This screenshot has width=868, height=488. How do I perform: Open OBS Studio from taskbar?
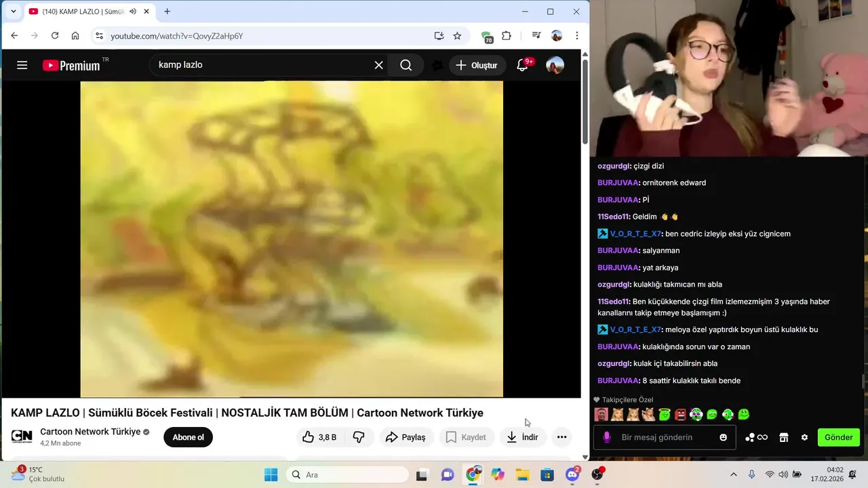point(597,475)
